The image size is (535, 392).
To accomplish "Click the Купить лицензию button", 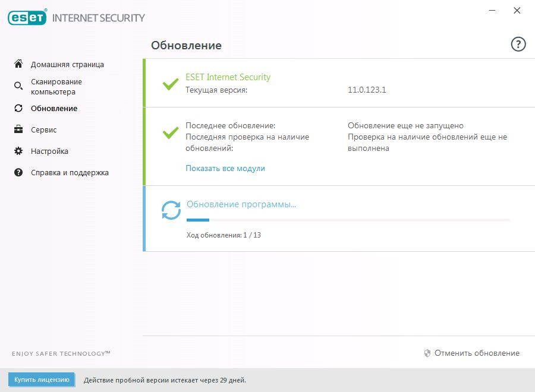I will click(x=42, y=380).
